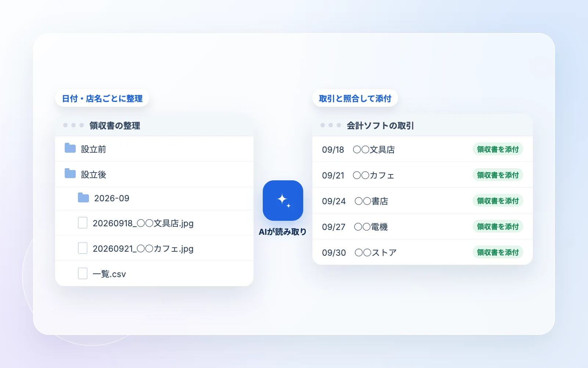Select the 〇〇電機 transaction name
The image size is (588, 368).
371,227
